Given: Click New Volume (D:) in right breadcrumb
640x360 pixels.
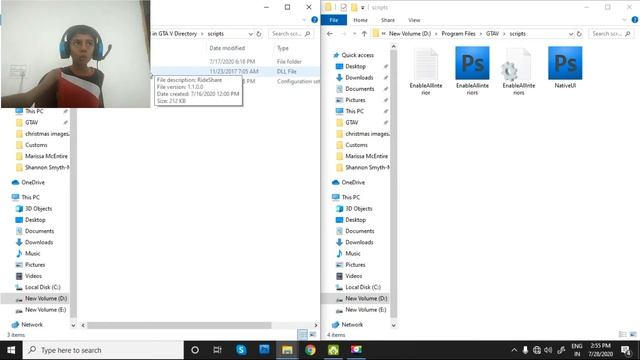Looking at the screenshot, I should (x=410, y=34).
